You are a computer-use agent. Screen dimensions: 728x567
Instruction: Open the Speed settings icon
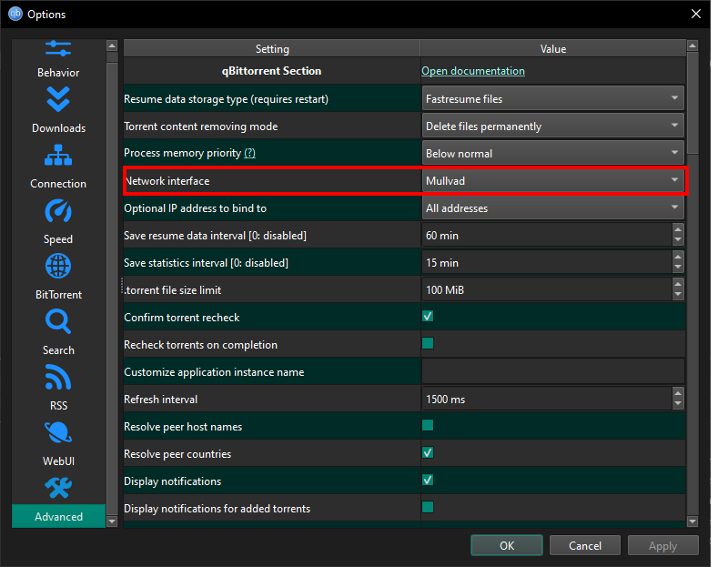click(x=58, y=211)
